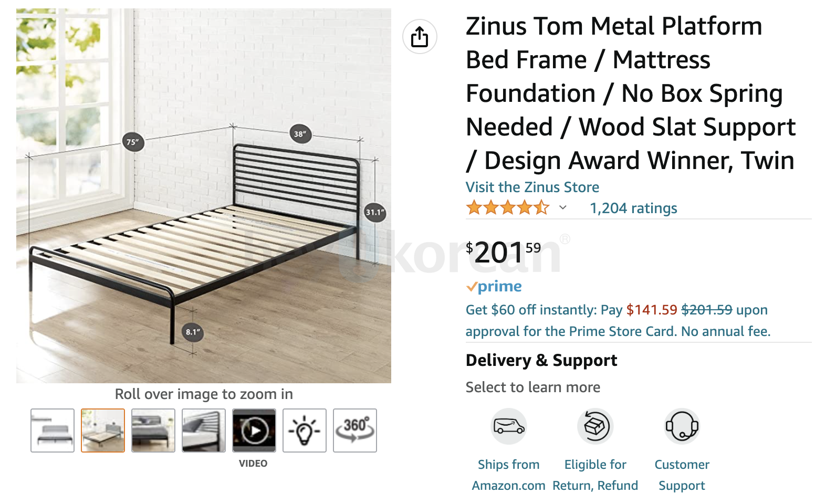815x504 pixels.
Task: Open the 360-degree view icon
Action: 354,430
